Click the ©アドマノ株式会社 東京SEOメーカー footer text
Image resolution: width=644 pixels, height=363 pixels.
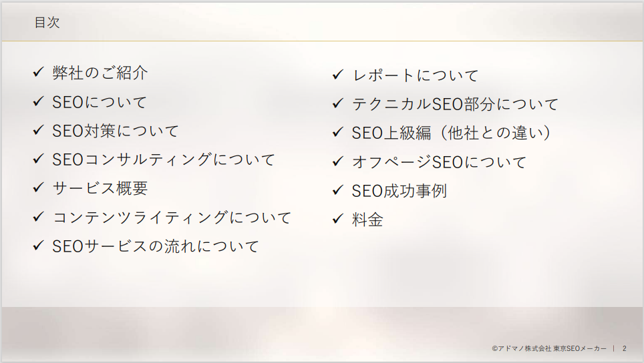549,348
